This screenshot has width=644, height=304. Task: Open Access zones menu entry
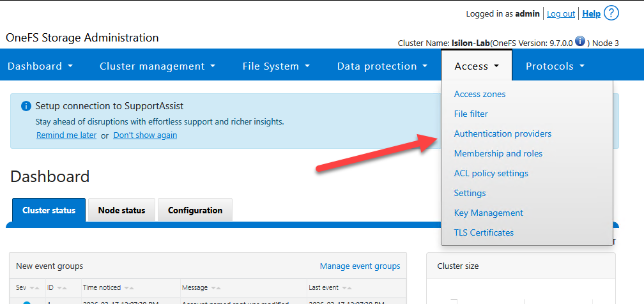tap(479, 94)
